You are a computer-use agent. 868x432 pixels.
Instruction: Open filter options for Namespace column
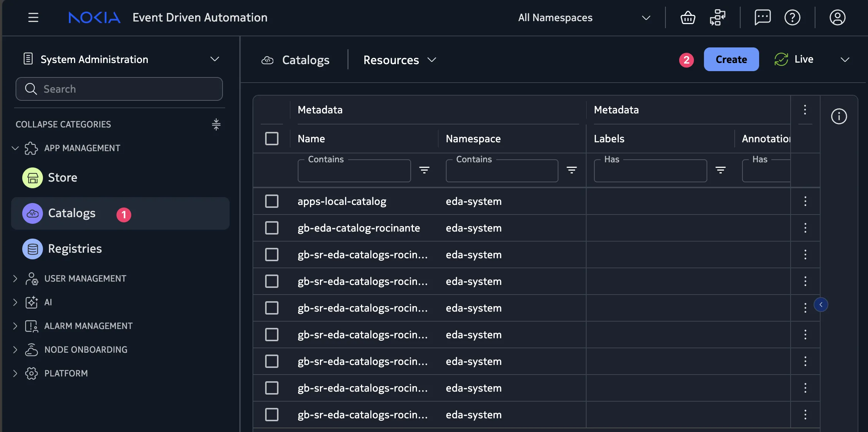[x=572, y=170]
